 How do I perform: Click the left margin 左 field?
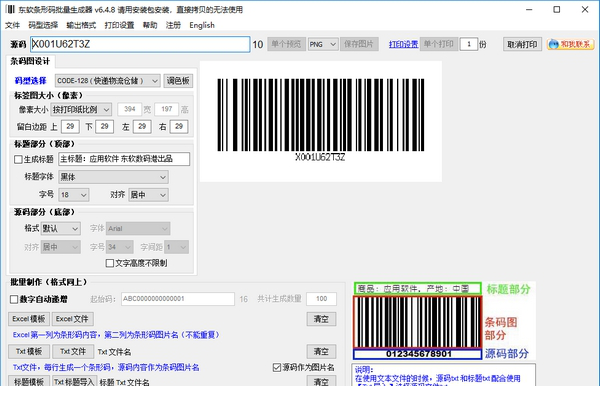(x=142, y=126)
